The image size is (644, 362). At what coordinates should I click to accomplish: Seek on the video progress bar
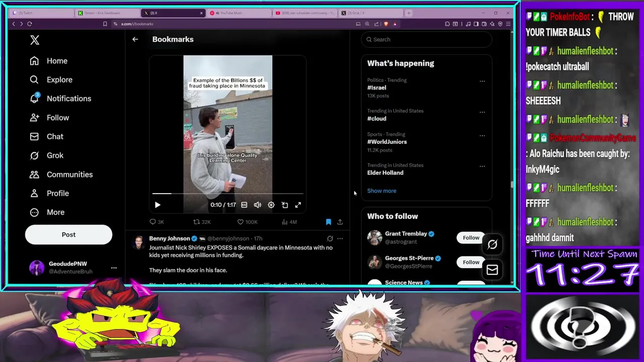pos(227,193)
